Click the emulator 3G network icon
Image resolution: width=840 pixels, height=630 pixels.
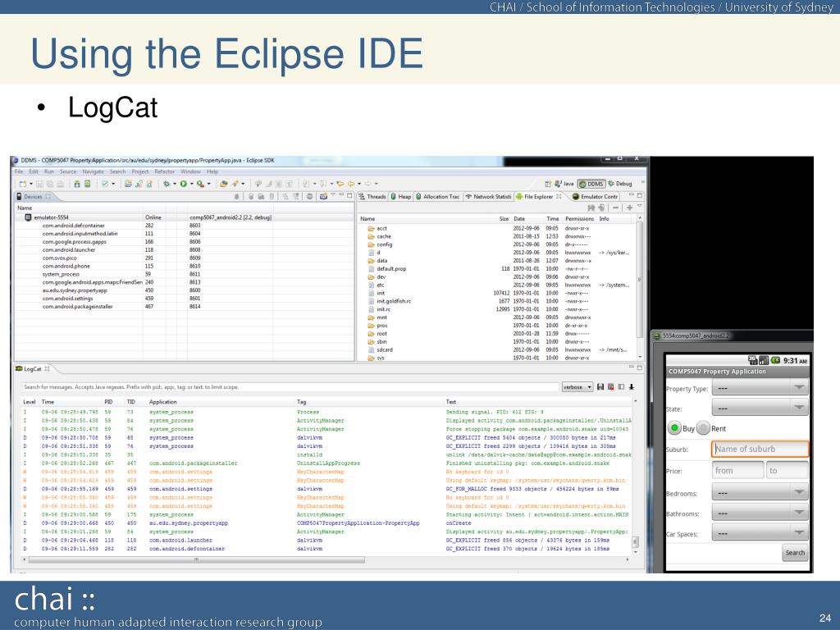pyautogui.click(x=753, y=361)
